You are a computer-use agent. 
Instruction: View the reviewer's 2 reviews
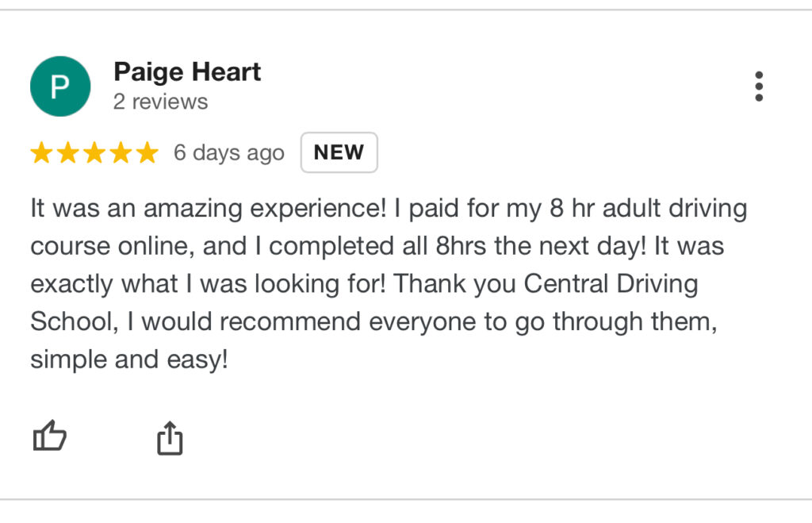[x=160, y=102]
